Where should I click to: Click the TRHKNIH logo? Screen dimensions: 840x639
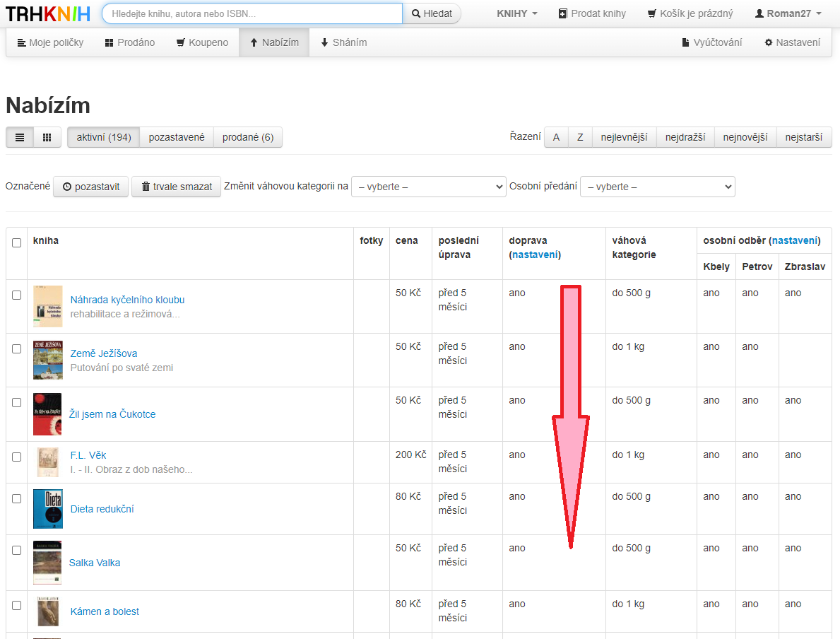pos(48,13)
